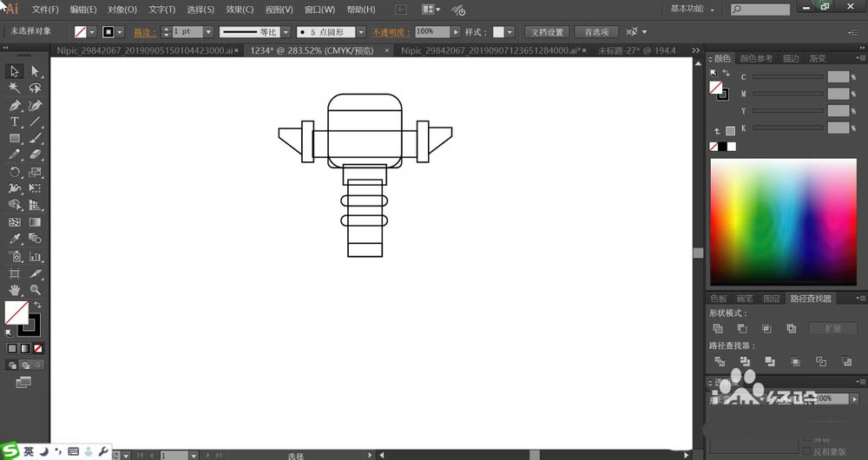This screenshot has width=868, height=460.
Task: Select the Artboard tool
Action: click(x=15, y=273)
